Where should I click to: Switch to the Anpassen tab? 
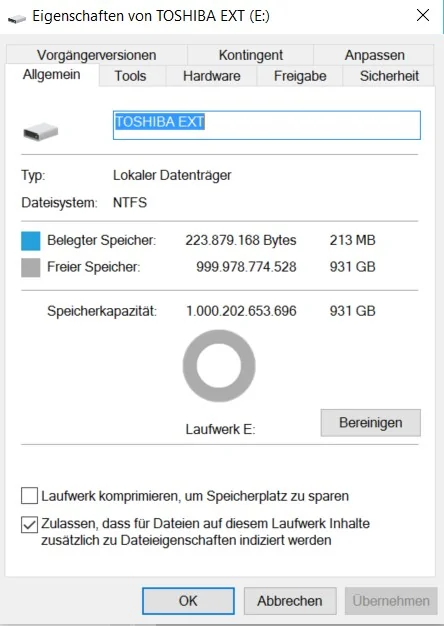point(374,55)
